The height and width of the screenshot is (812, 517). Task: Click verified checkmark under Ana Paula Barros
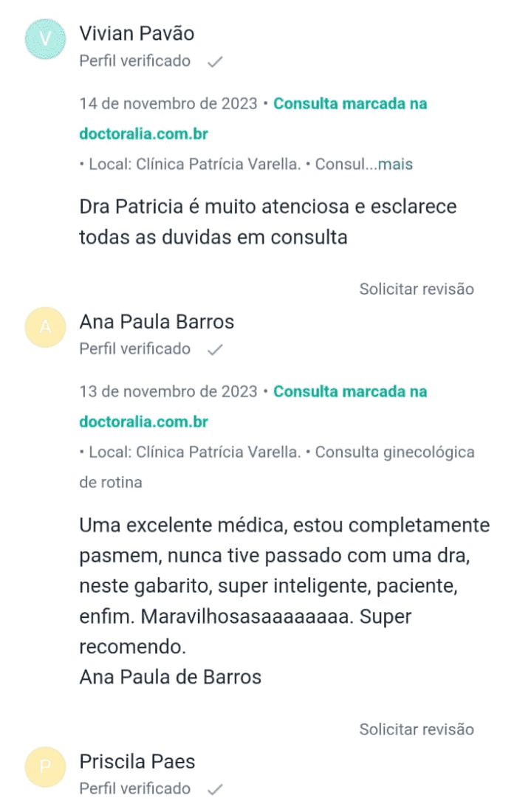click(x=215, y=350)
